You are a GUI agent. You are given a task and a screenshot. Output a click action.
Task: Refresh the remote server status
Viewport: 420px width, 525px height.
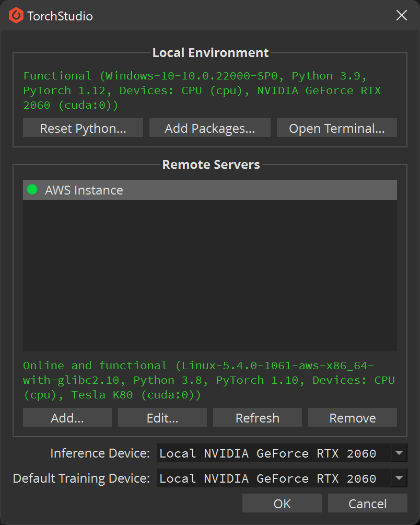pos(257,417)
